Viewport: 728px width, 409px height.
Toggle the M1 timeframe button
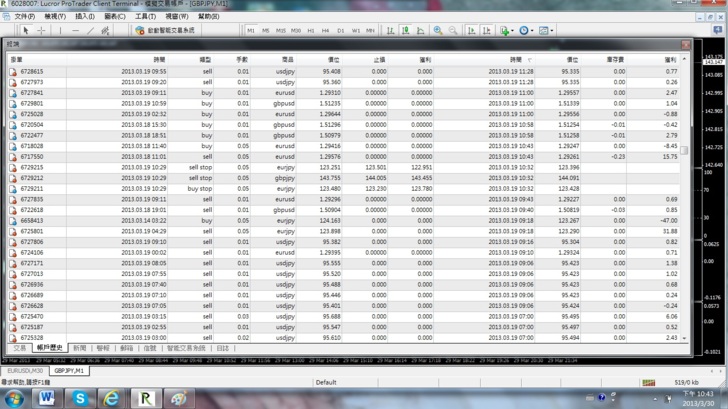coord(251,31)
